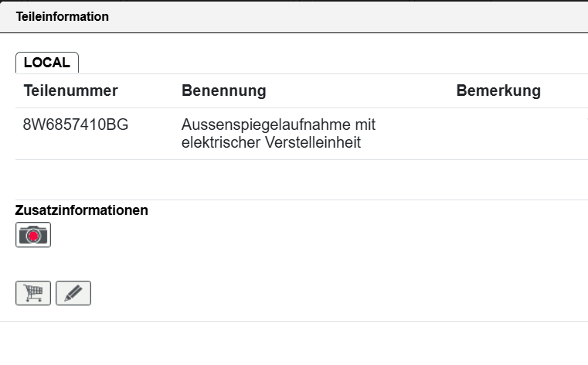
Task: Click the red lens of the camera button
Action: [x=33, y=236]
